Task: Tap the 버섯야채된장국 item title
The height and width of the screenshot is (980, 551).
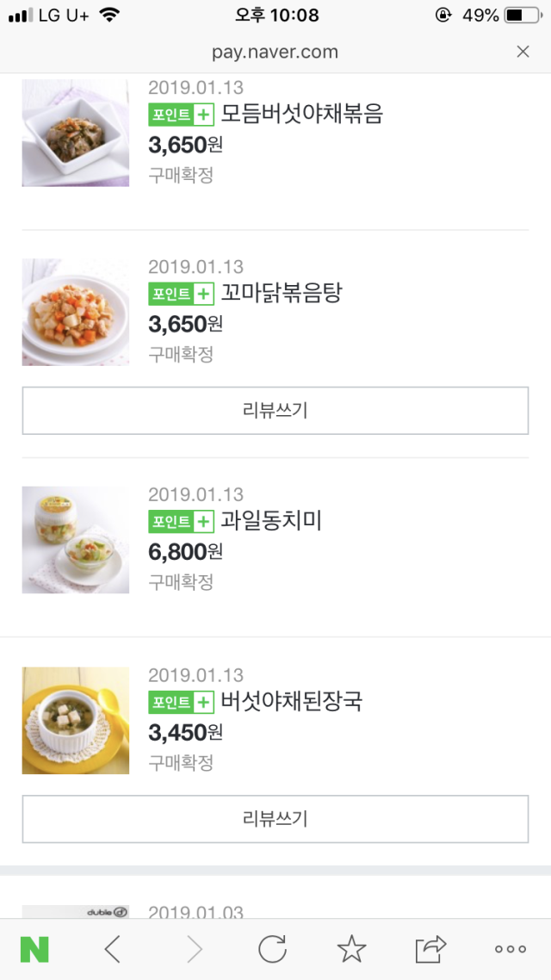Action: tap(291, 702)
